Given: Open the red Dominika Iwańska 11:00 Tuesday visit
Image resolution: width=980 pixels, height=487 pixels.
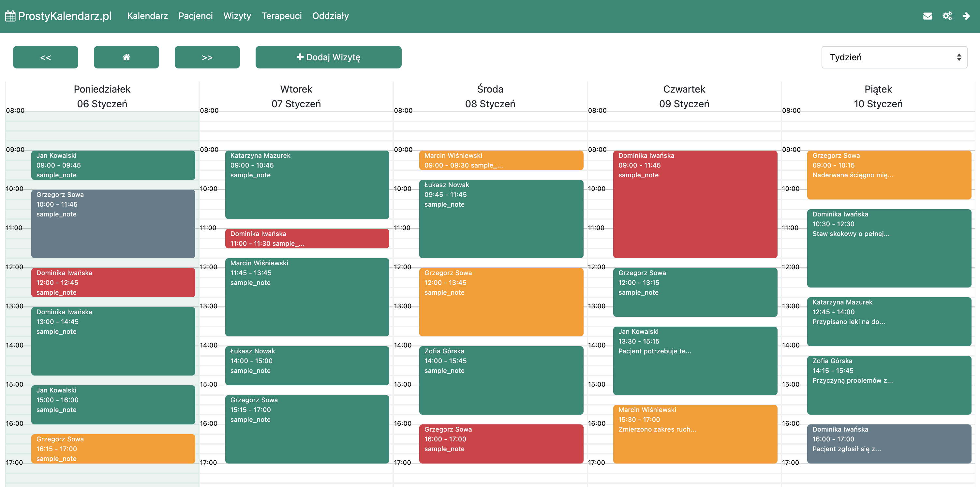Looking at the screenshot, I should [307, 239].
